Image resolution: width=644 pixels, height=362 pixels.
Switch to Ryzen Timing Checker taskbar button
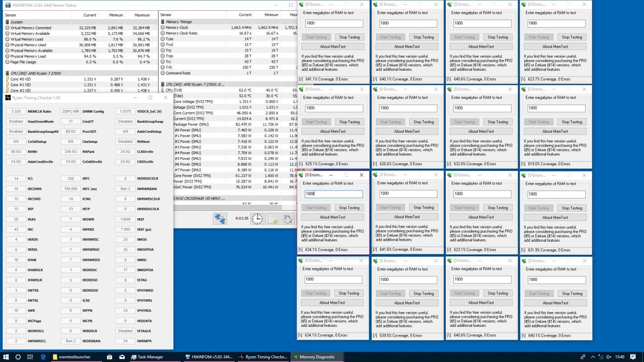[263, 357]
